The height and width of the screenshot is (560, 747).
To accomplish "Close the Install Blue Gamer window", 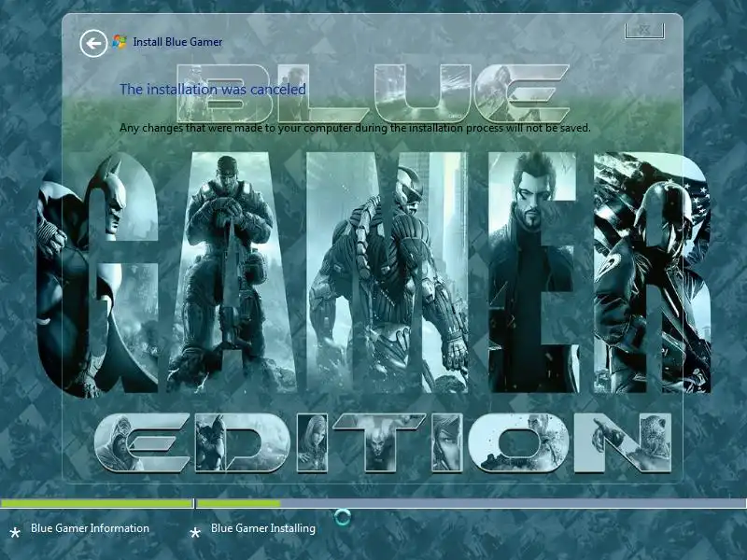I will coord(644,31).
